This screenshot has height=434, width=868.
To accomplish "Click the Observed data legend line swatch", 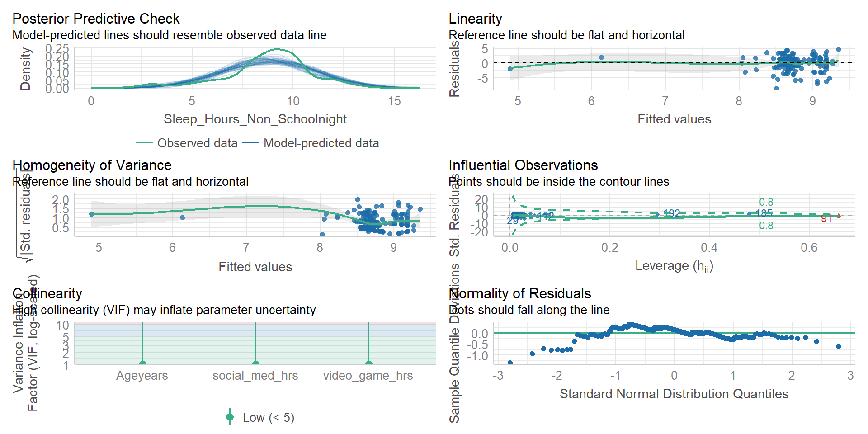I will [x=144, y=143].
